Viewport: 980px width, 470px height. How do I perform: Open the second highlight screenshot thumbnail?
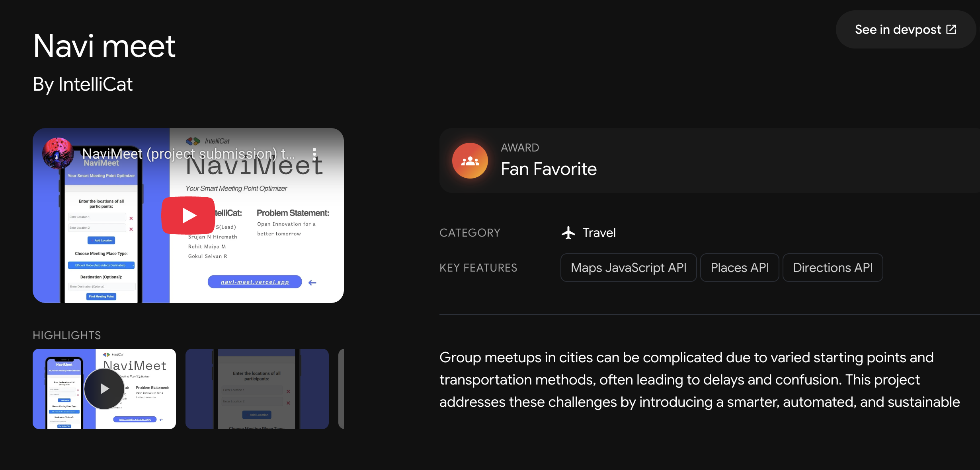click(257, 388)
